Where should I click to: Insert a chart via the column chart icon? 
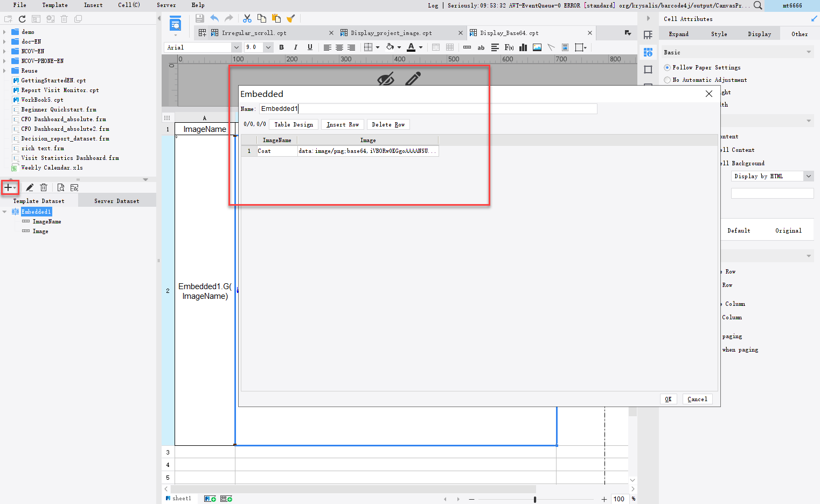click(523, 47)
